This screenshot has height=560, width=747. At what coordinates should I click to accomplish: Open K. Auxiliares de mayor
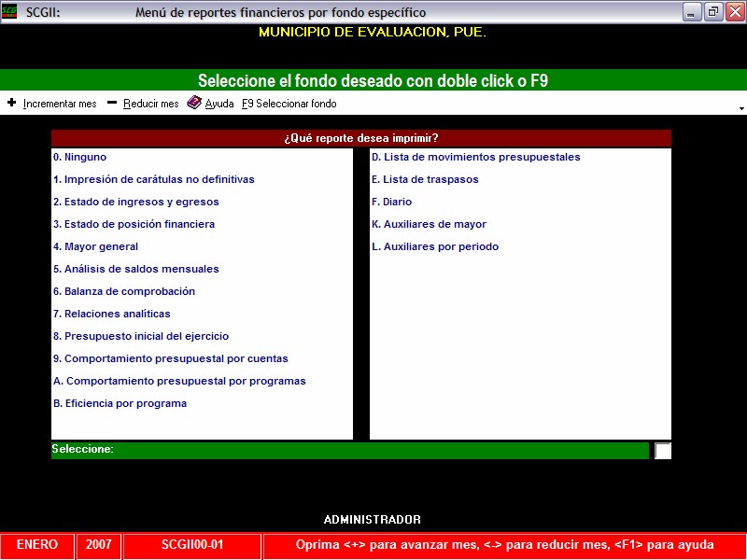pyautogui.click(x=429, y=224)
